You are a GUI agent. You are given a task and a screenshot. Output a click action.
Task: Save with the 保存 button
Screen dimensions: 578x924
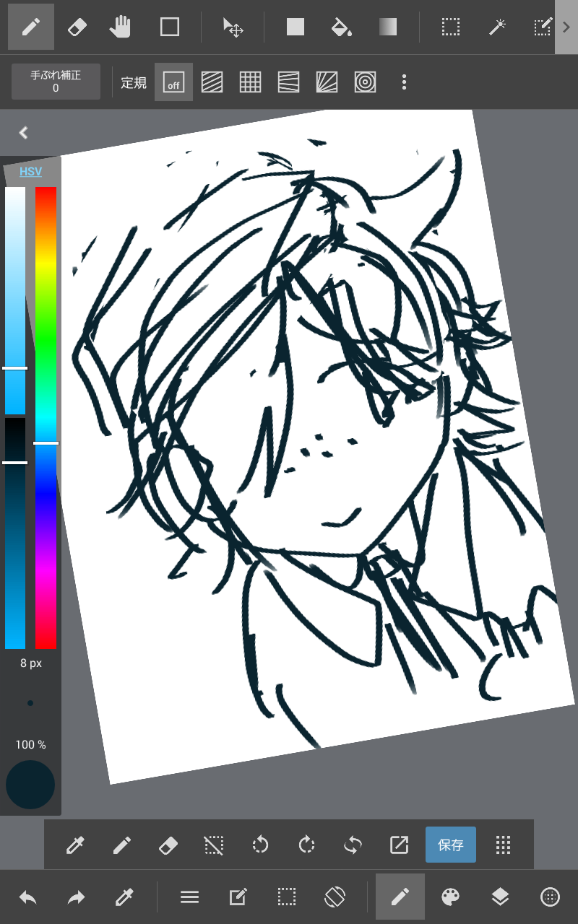pyautogui.click(x=451, y=845)
